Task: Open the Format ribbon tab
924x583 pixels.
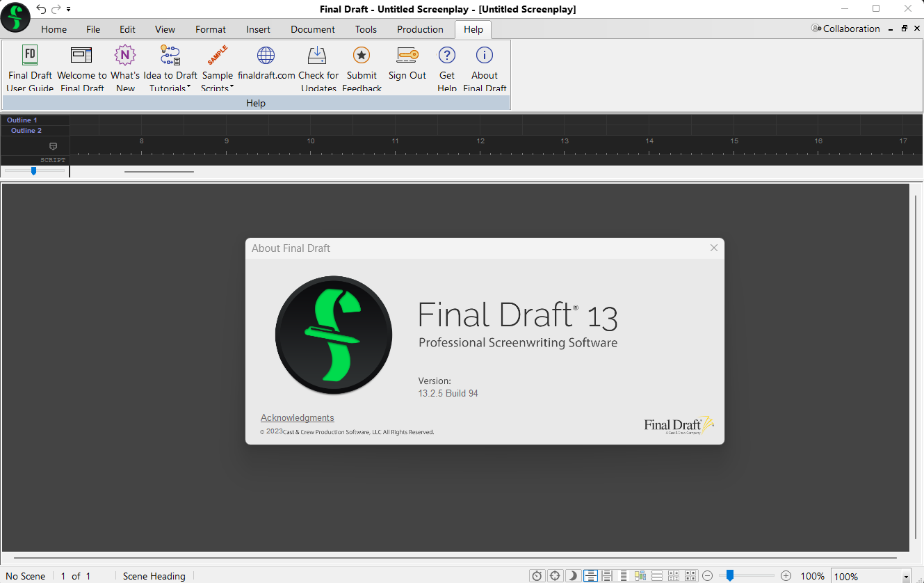Action: 211,29
